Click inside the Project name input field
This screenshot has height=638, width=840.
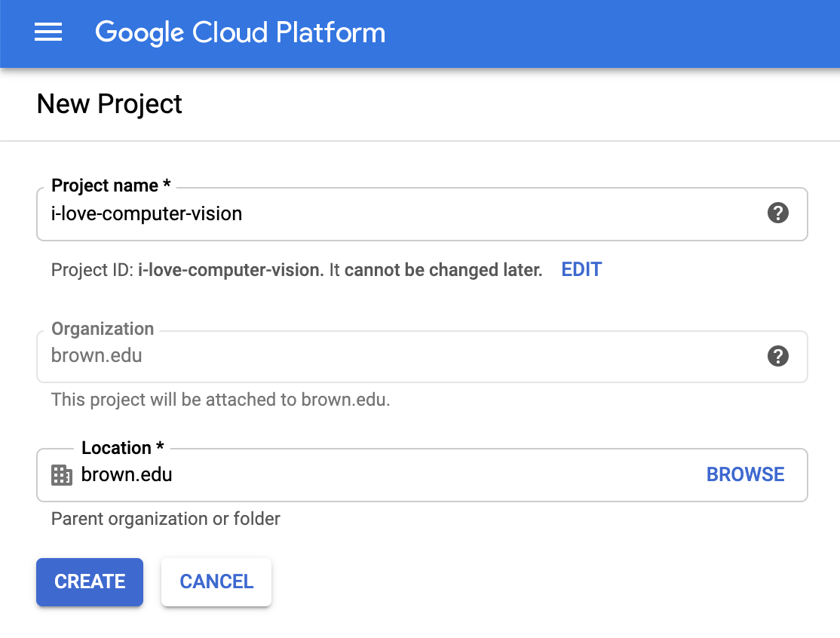(x=302, y=213)
